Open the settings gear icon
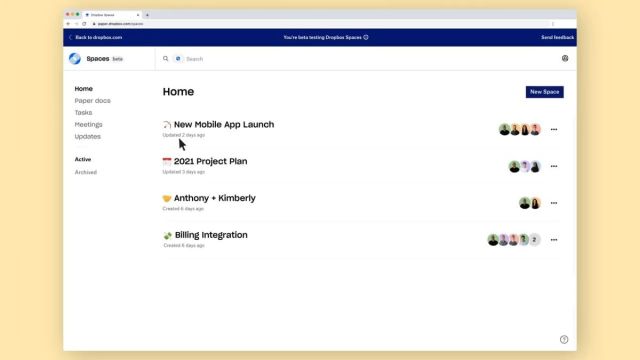 coord(565,58)
